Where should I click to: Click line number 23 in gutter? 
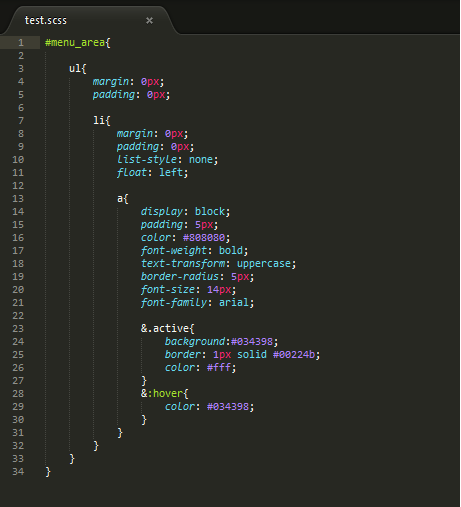18,329
